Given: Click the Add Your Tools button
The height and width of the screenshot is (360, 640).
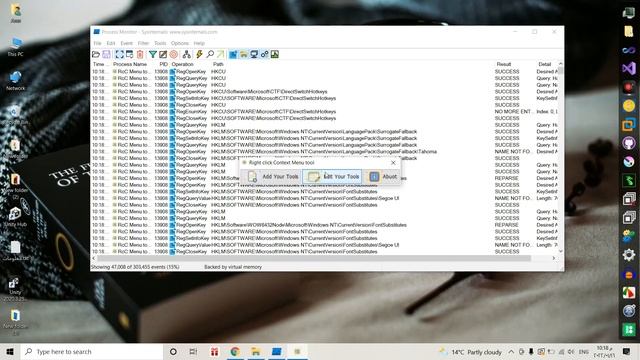Looking at the screenshot, I should 272,177.
